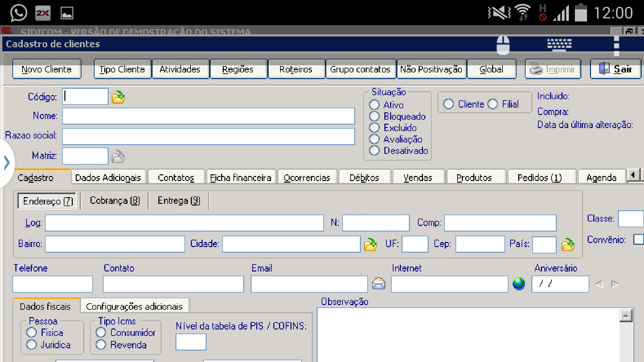Click the Imprimir print button
The width and height of the screenshot is (644, 362).
[x=553, y=69]
